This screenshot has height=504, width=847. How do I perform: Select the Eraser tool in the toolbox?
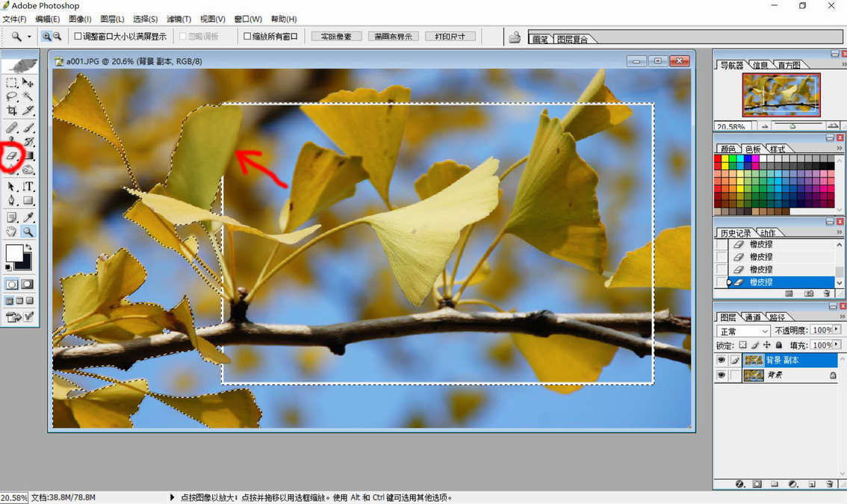11,155
